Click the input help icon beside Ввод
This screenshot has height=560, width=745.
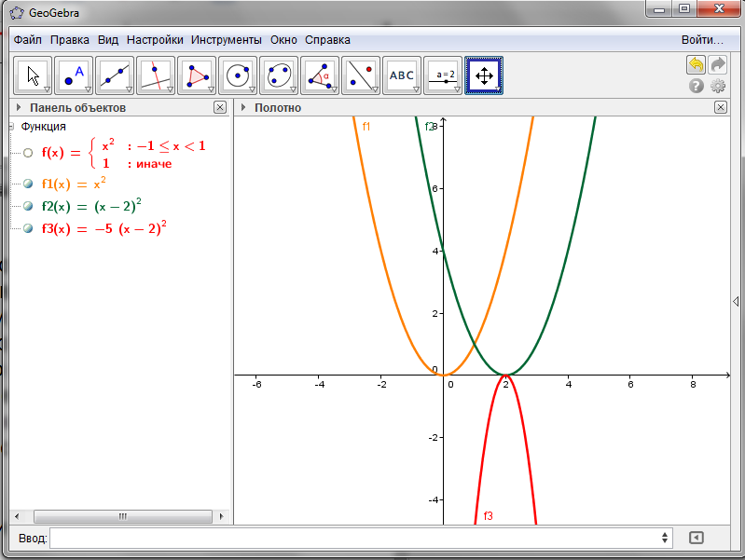click(x=697, y=538)
